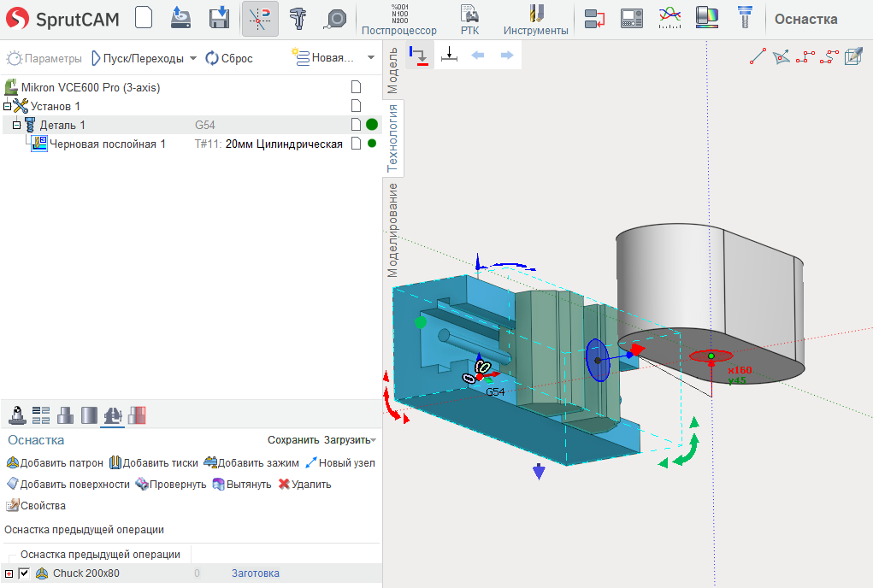Image resolution: width=873 pixels, height=588 pixels.
Task: Click Добавить тиски to add vise
Action: pyautogui.click(x=153, y=463)
